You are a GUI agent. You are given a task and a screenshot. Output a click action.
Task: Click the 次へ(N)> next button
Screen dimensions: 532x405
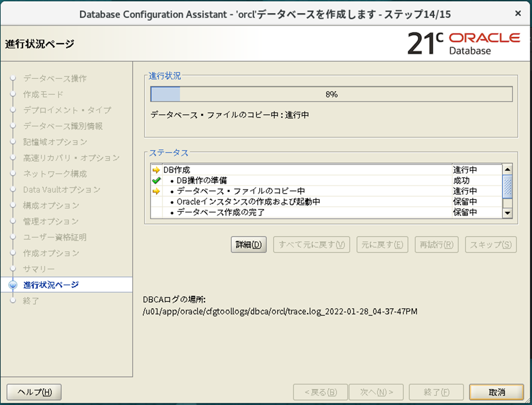pos(376,392)
